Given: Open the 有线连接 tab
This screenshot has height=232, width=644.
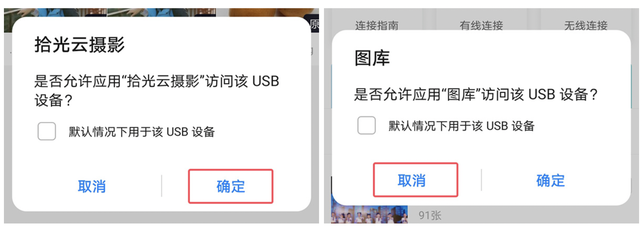Looking at the screenshot, I should coord(481,25).
